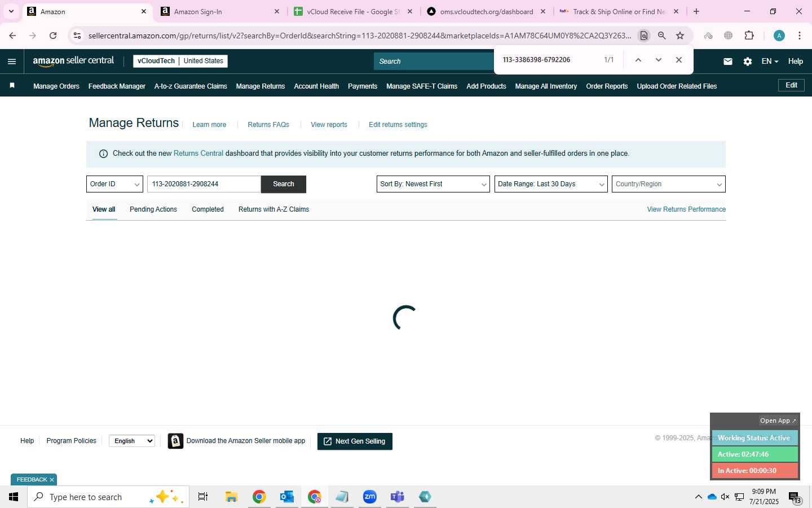
Task: Expand the Country/Region dropdown
Action: click(668, 184)
